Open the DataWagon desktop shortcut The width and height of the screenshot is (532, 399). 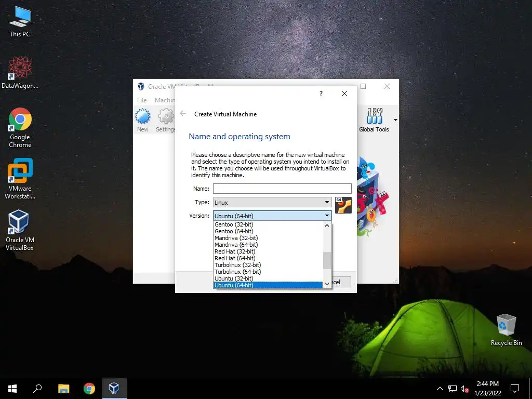coord(20,72)
